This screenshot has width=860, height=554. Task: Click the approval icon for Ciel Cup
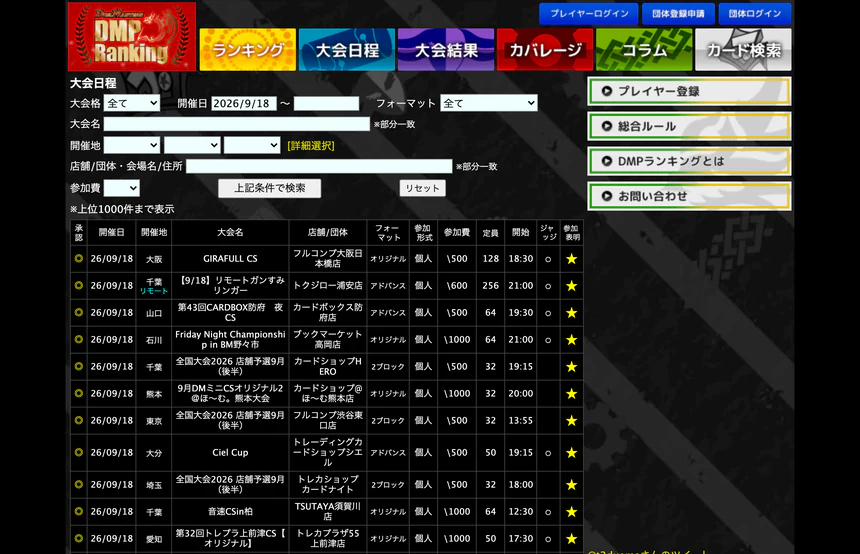(79, 453)
